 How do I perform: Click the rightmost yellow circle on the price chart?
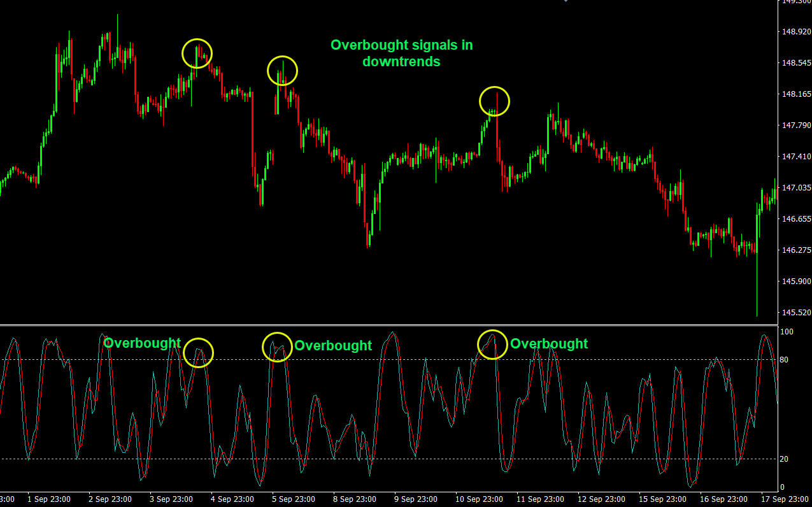pyautogui.click(x=495, y=101)
